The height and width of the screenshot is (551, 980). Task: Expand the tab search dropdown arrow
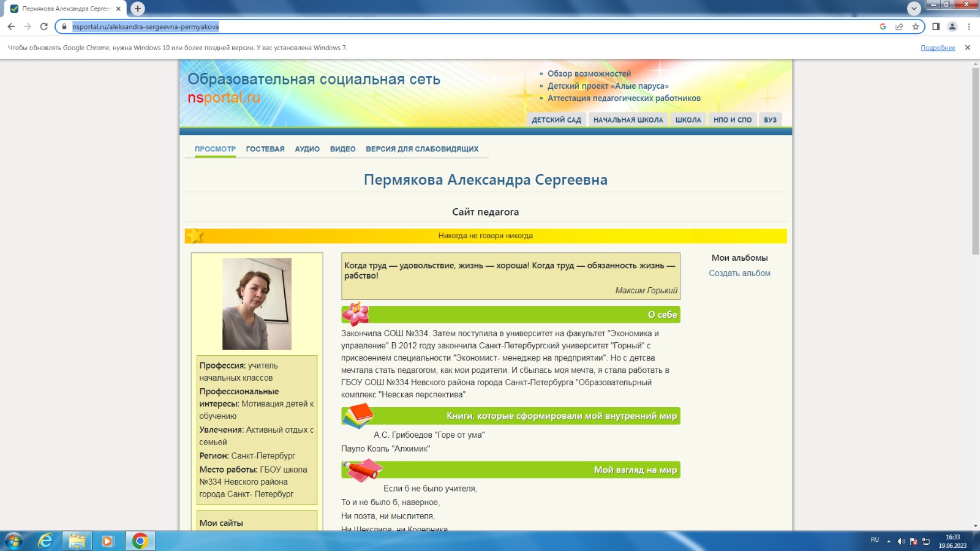(914, 9)
